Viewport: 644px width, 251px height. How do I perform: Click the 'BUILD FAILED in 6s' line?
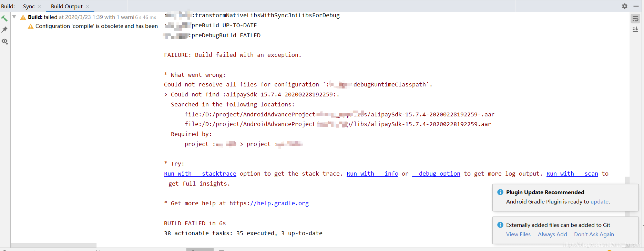[x=195, y=223]
